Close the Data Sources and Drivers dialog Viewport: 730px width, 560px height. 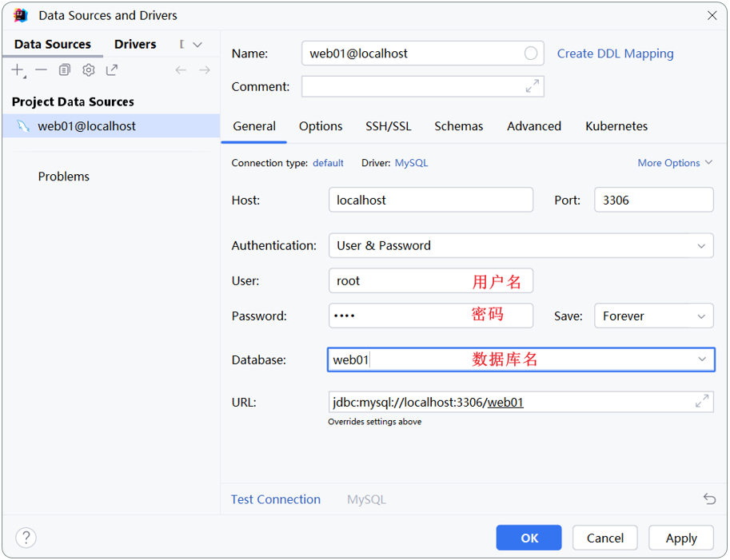[712, 16]
